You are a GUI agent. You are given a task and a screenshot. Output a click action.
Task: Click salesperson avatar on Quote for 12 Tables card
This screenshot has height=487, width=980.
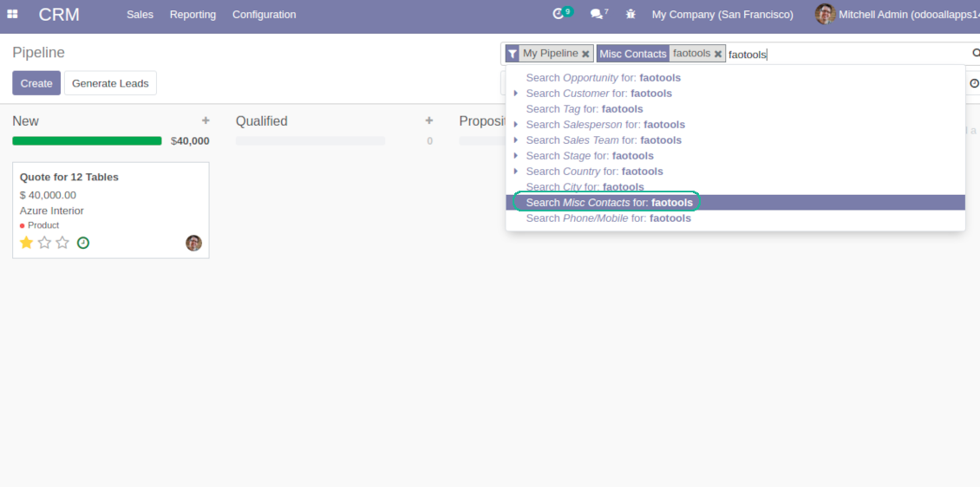click(193, 243)
